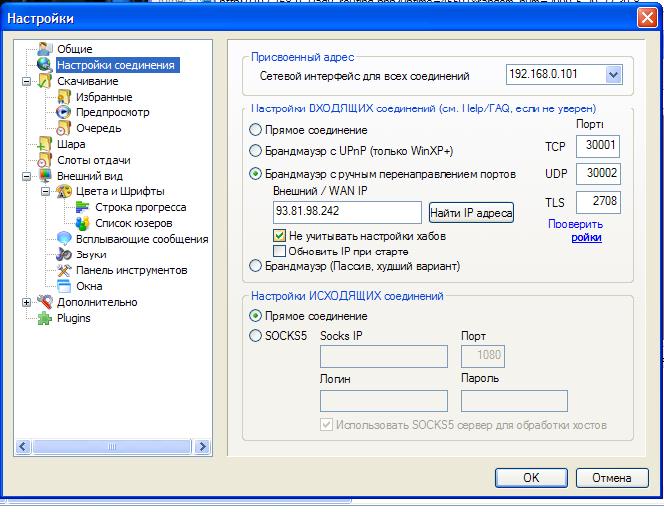Open network interface address dropdown

[x=613, y=75]
